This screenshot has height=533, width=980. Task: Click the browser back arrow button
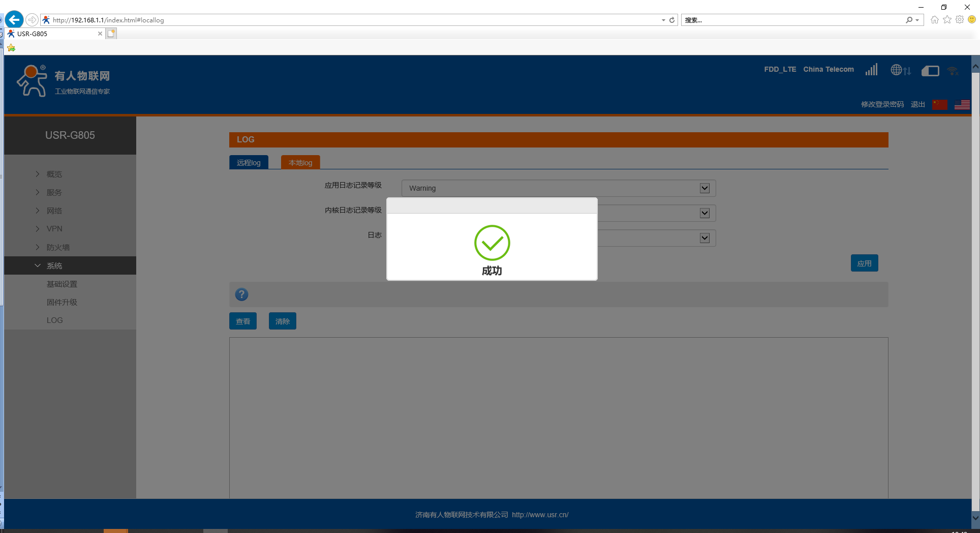point(14,20)
